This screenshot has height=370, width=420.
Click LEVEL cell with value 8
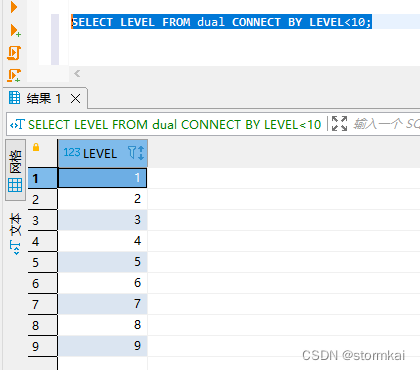pos(102,325)
